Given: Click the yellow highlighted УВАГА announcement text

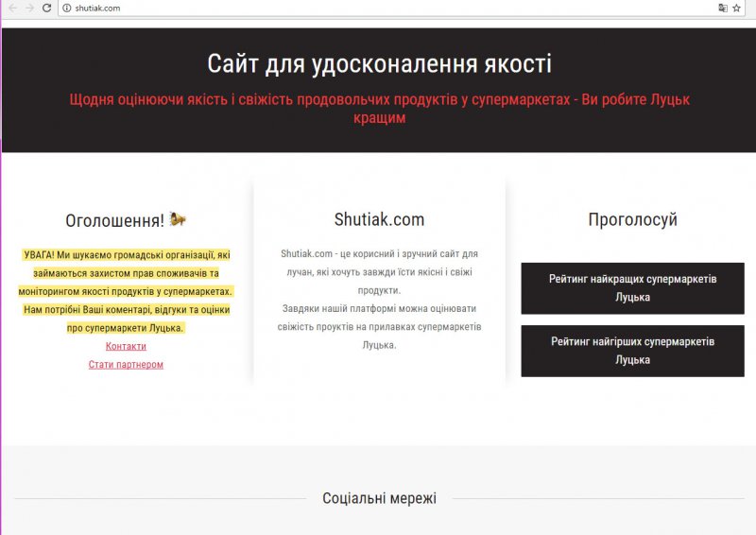Looking at the screenshot, I should click(126, 291).
